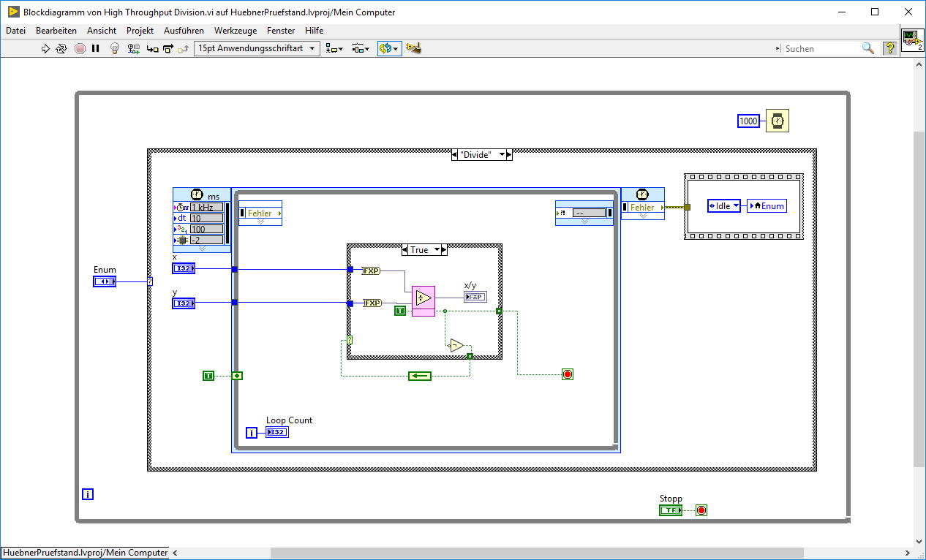The height and width of the screenshot is (560, 926).
Task: Open the context help question mark
Action: coord(889,48)
